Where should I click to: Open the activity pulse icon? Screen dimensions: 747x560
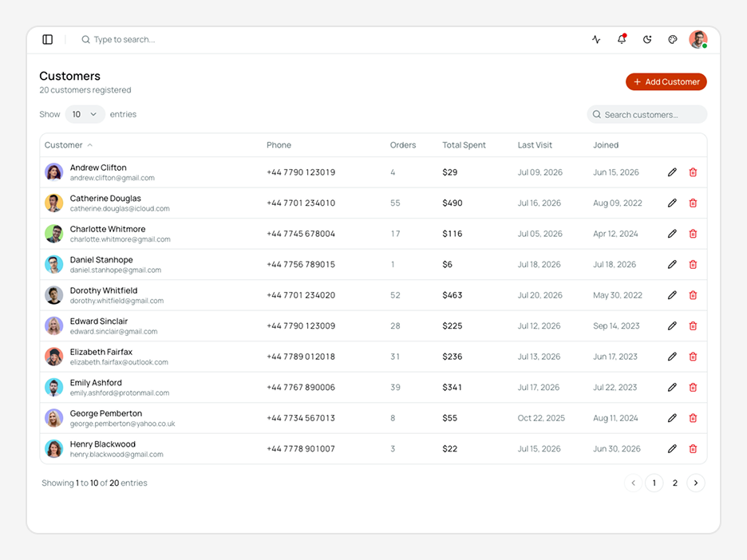tap(596, 40)
